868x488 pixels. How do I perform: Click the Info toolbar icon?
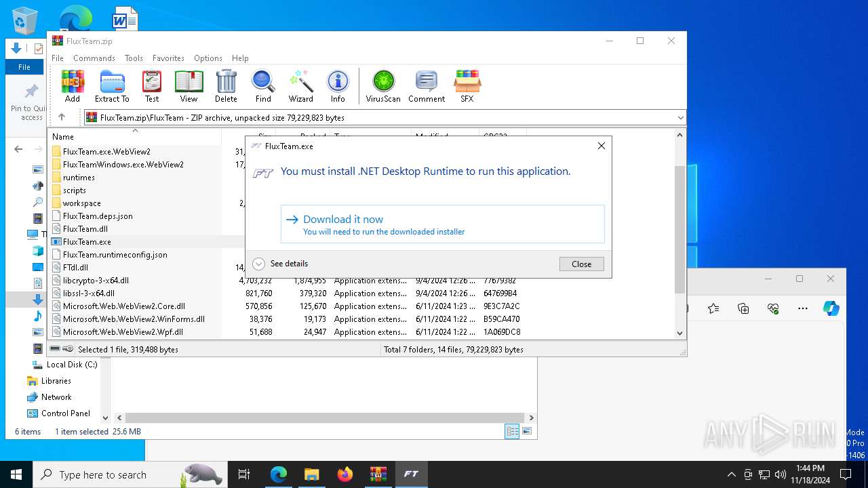tap(338, 86)
